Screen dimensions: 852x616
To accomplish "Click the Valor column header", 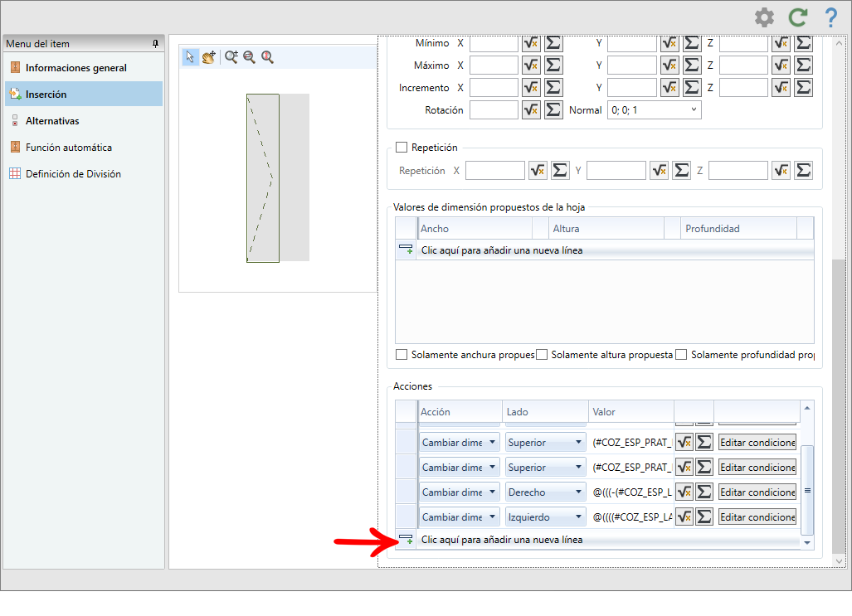I will point(631,412).
